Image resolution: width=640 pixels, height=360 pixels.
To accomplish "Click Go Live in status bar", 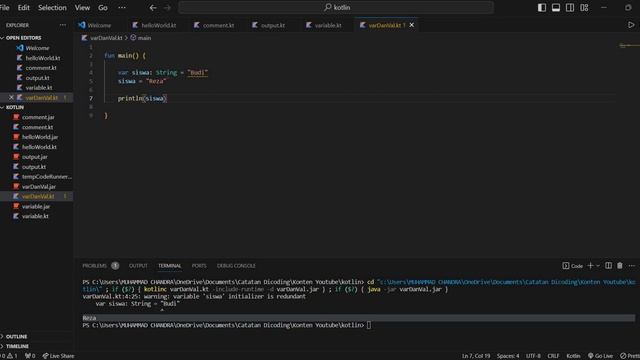I will pyautogui.click(x=600, y=356).
